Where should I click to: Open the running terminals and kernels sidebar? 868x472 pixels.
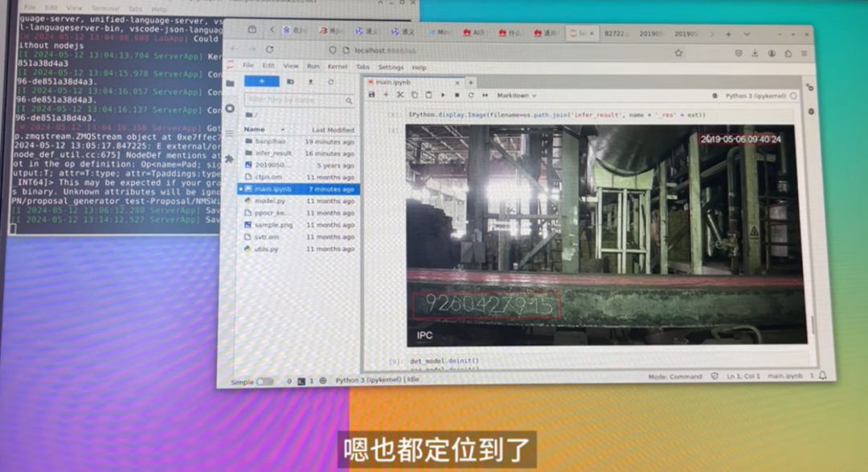[x=231, y=109]
